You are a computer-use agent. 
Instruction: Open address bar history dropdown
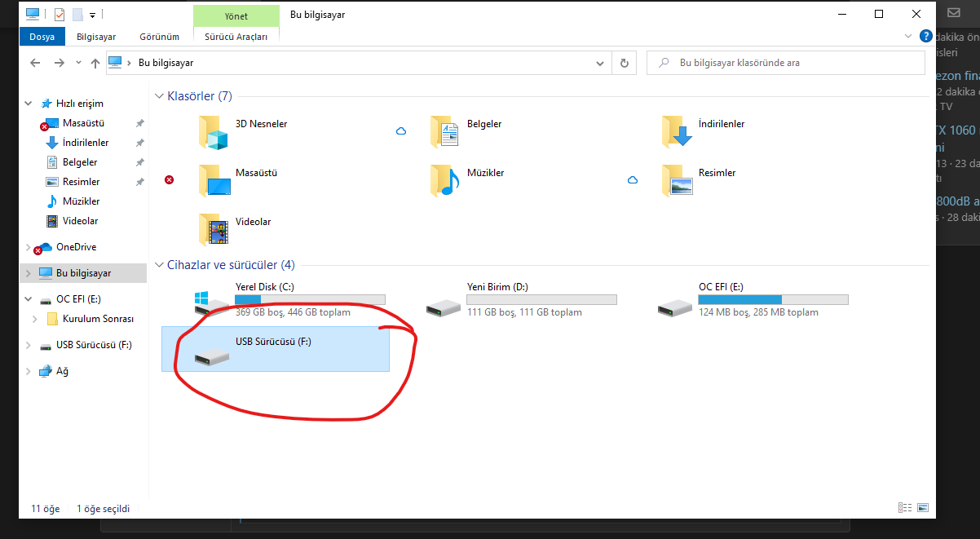tap(601, 63)
